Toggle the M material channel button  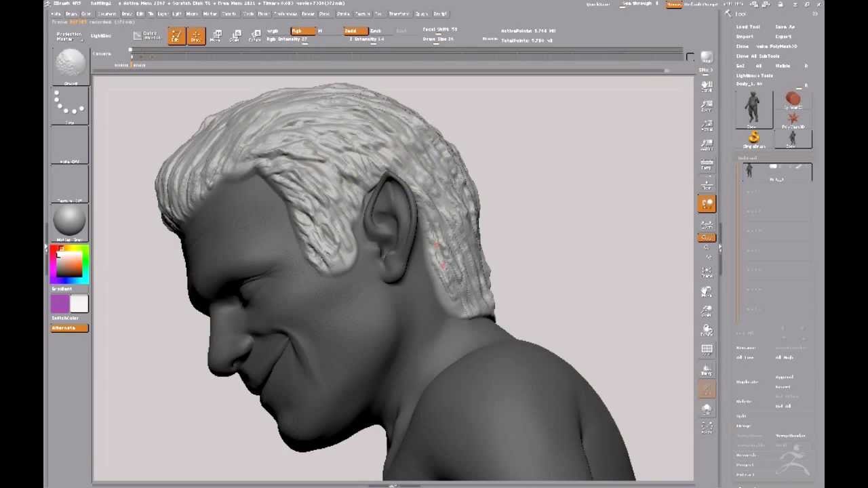click(x=321, y=30)
